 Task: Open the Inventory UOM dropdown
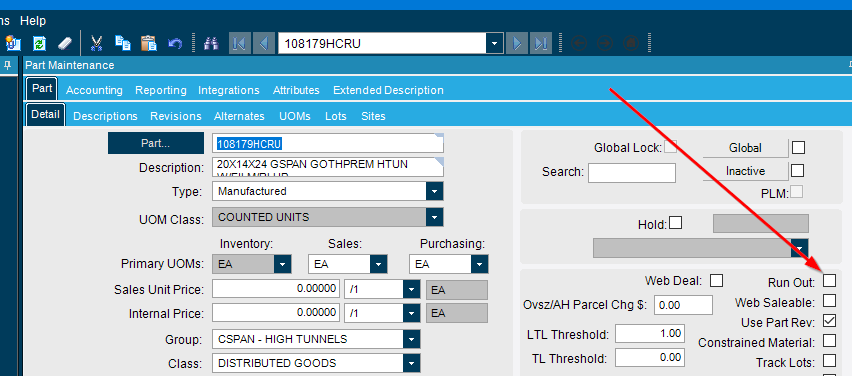283,264
